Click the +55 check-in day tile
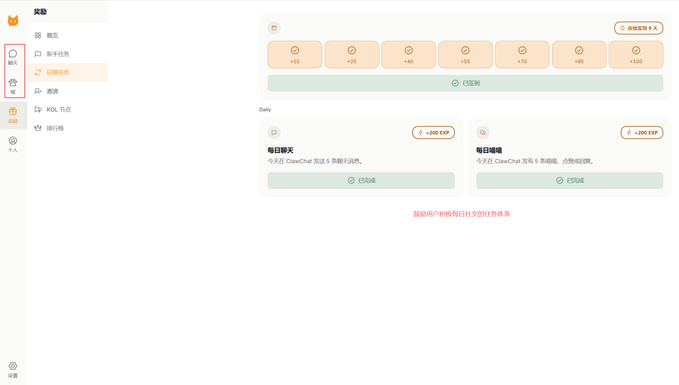 465,55
